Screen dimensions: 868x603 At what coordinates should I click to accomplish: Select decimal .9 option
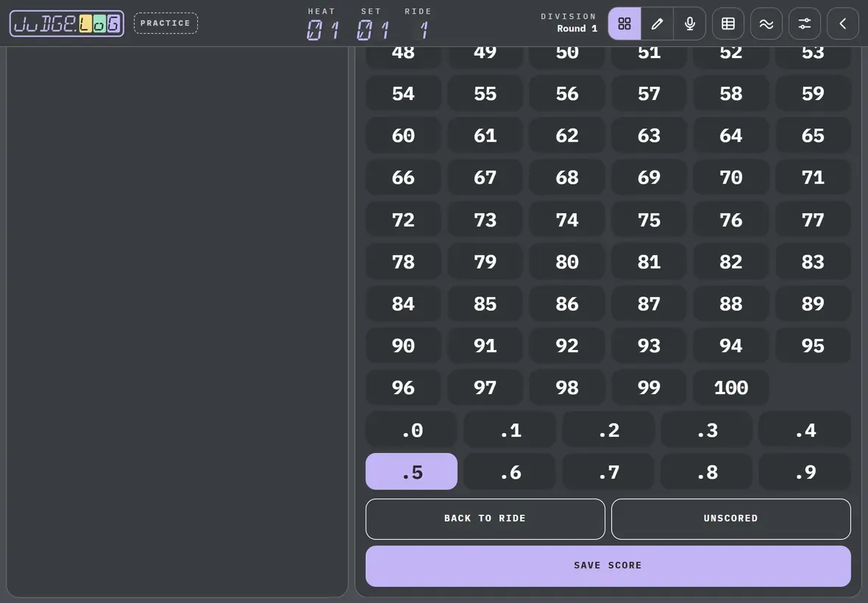click(805, 471)
